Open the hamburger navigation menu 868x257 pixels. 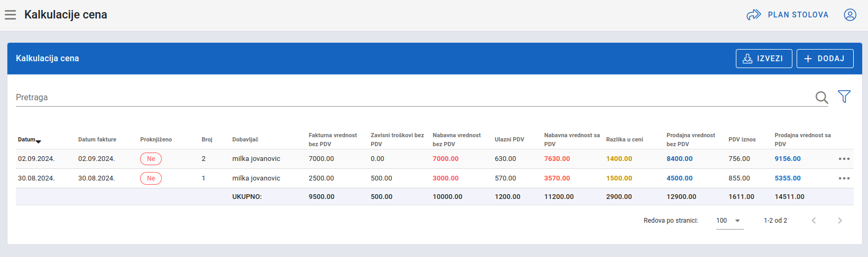[11, 15]
